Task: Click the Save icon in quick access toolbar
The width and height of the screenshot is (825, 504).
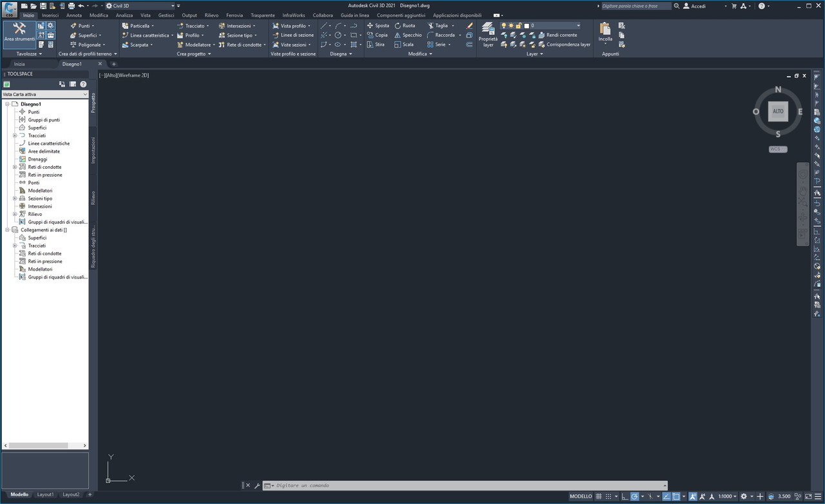Action: (43, 6)
